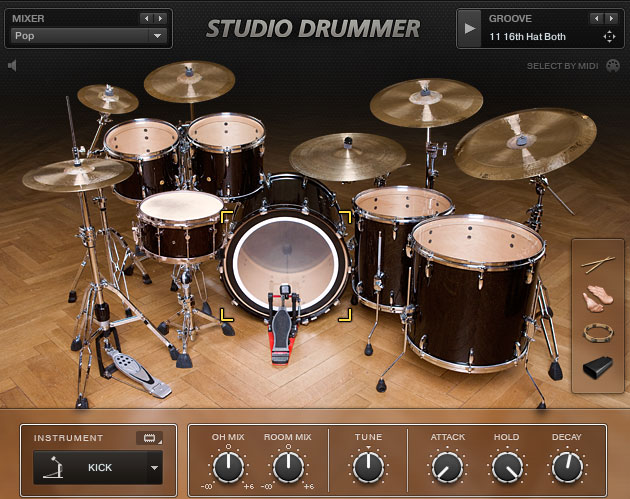Adjust the ROOM MIX knob
Viewport: 630px width, 499px height.
pyautogui.click(x=288, y=467)
